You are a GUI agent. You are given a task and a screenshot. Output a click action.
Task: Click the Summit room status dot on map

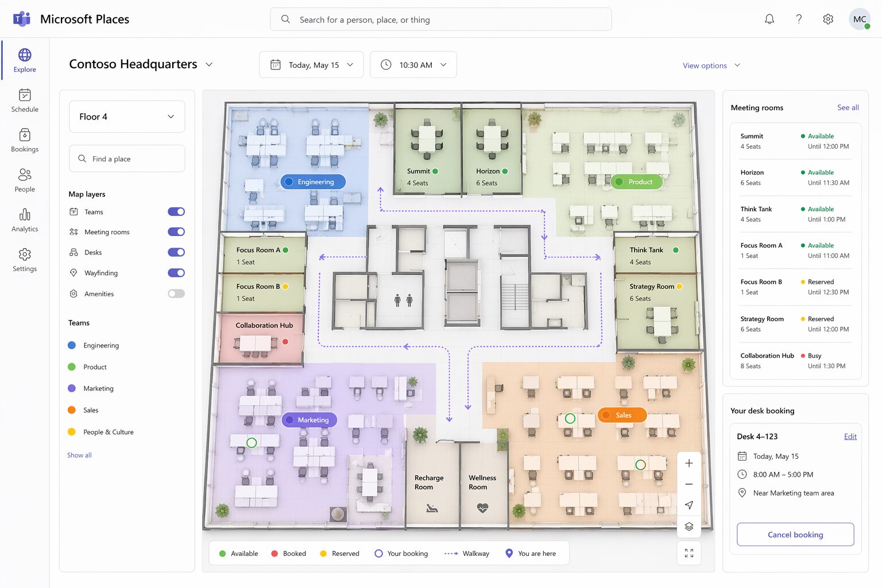click(435, 171)
